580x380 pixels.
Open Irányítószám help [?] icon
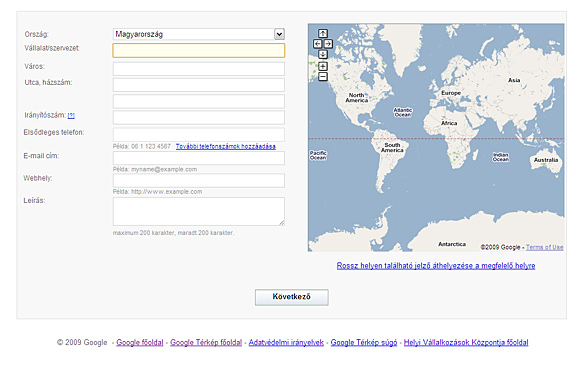click(71, 116)
